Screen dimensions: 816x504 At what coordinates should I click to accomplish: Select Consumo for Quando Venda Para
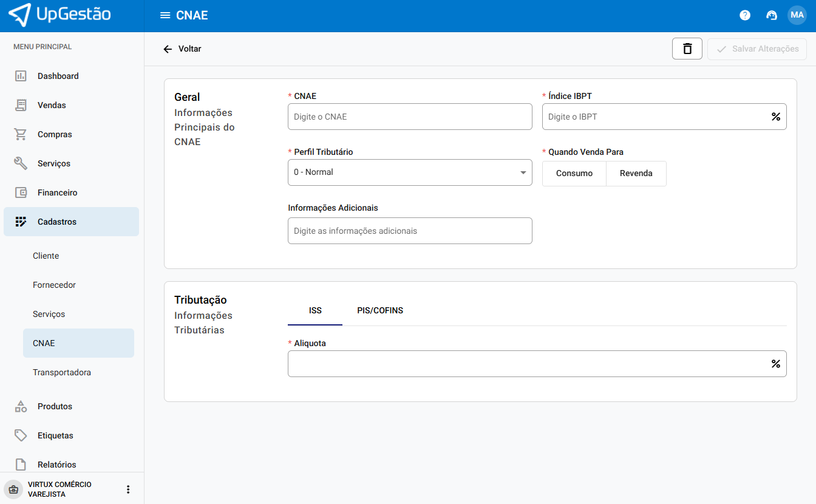tap(574, 174)
